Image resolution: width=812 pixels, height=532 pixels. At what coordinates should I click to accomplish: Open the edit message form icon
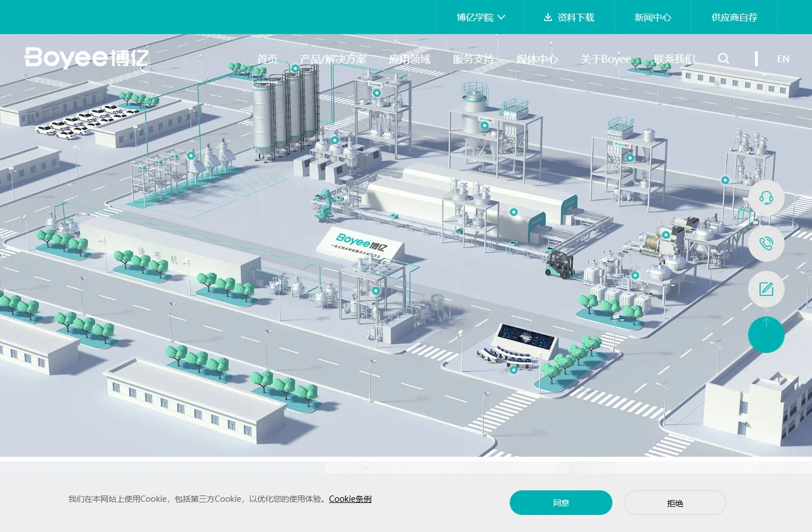[766, 289]
